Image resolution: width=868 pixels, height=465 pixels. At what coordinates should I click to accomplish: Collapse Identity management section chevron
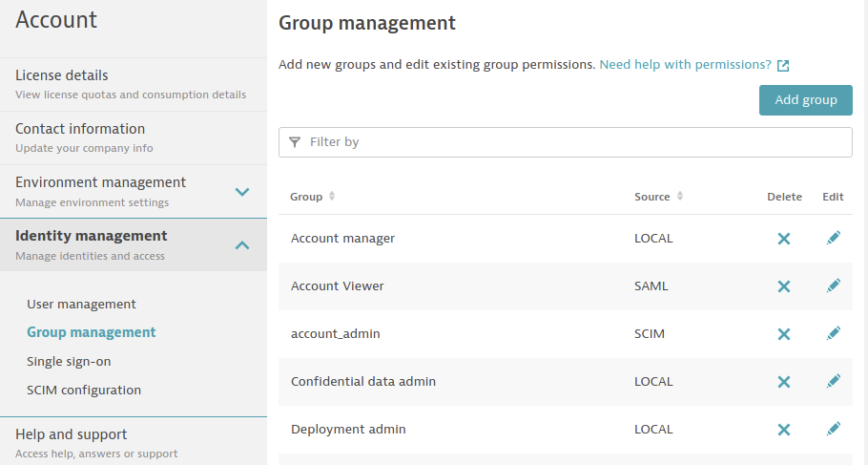(242, 245)
